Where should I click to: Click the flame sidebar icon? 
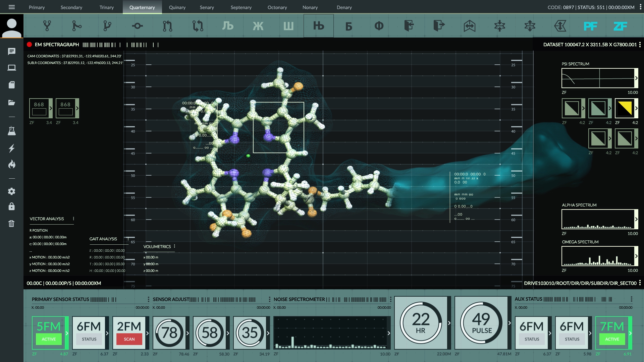[x=12, y=164]
